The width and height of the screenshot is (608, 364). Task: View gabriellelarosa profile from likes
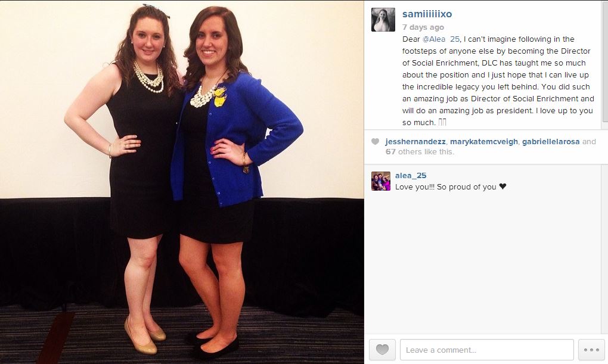pos(551,142)
